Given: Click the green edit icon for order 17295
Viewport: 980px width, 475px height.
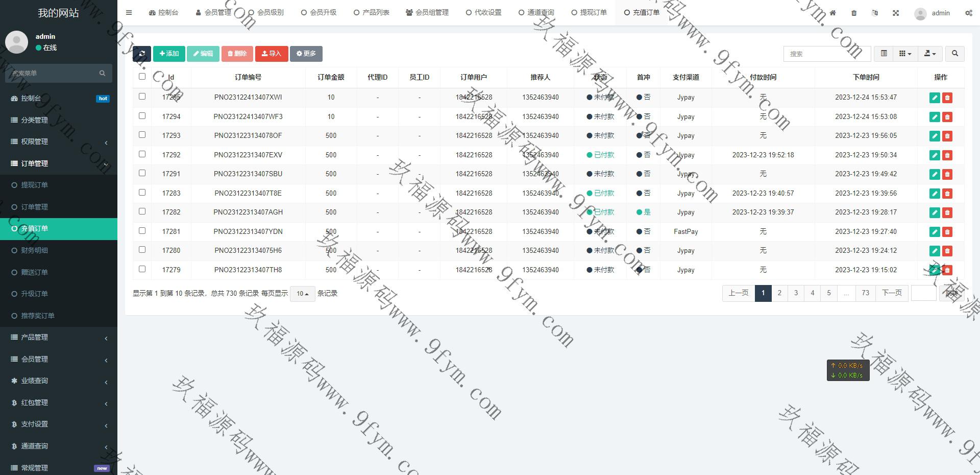Looking at the screenshot, I should tap(935, 98).
